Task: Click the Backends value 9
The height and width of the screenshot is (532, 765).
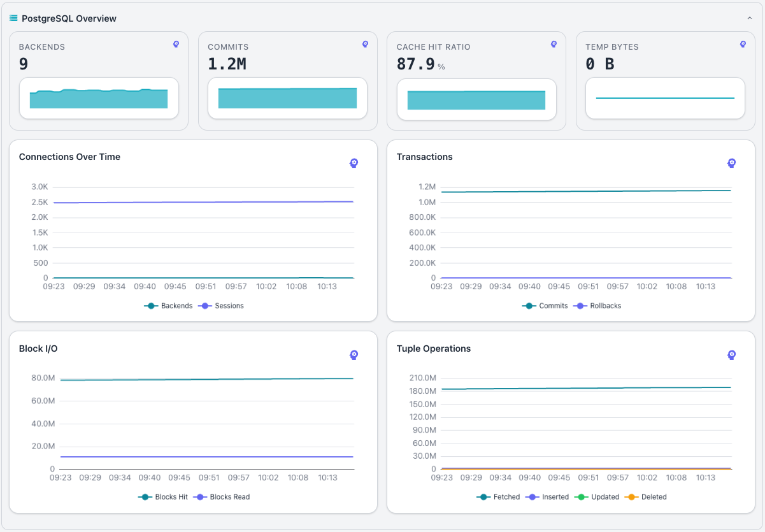Action: coord(24,64)
